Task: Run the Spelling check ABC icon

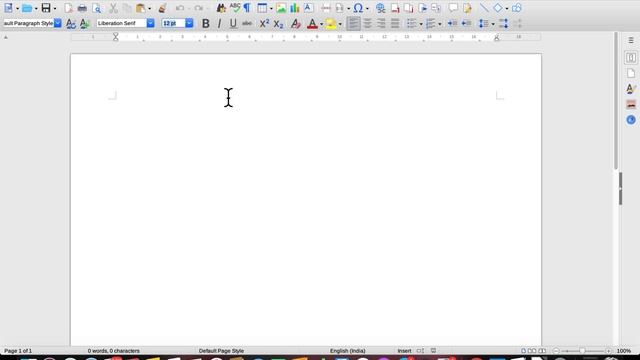Action: pos(235,8)
